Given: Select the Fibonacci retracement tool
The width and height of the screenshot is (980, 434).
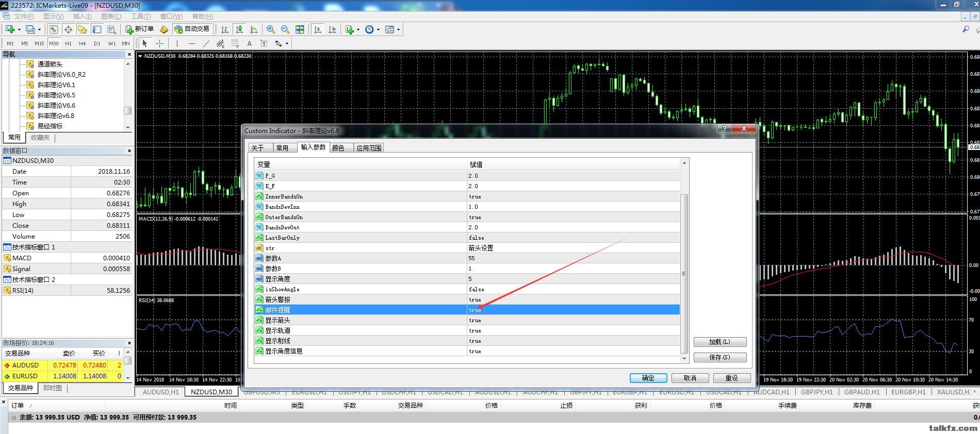Looking at the screenshot, I should pos(235,43).
